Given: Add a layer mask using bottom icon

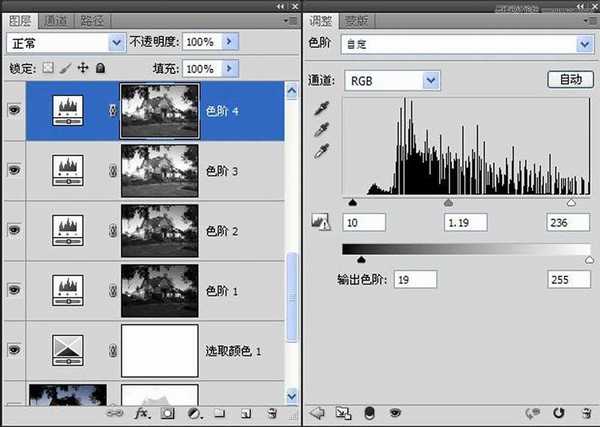Looking at the screenshot, I should tap(168, 412).
